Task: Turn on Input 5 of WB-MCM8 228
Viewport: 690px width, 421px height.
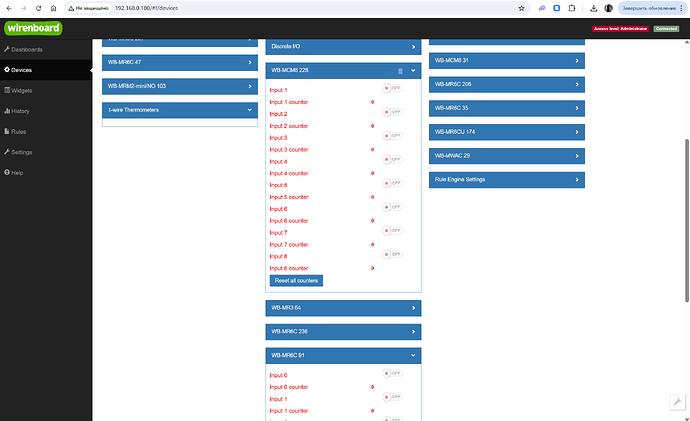Action: (x=392, y=184)
